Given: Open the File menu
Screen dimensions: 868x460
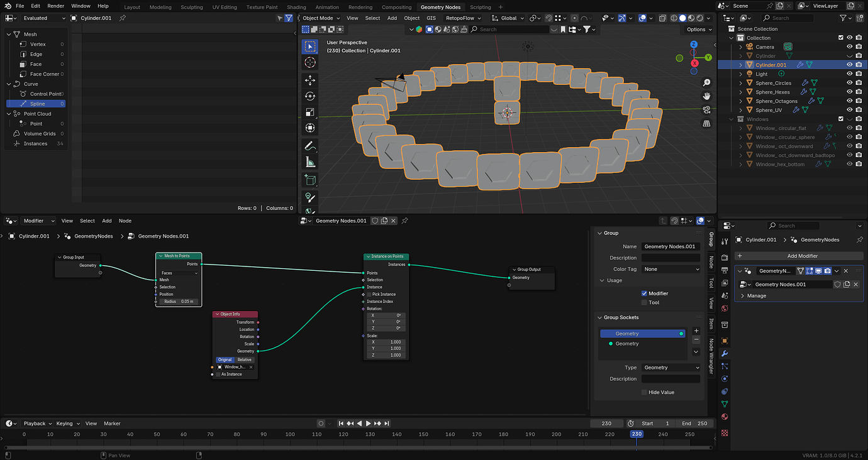Looking at the screenshot, I should (20, 6).
